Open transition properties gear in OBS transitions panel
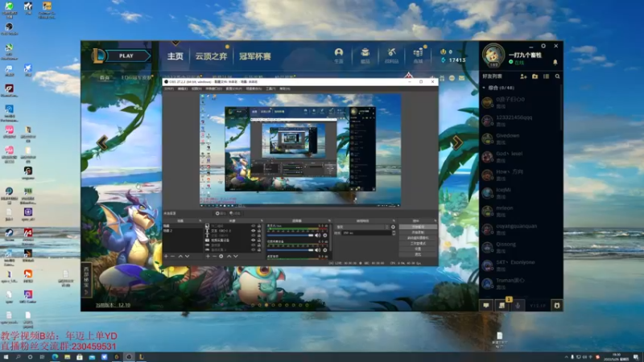Image resolution: width=644 pixels, height=362 pixels. tap(393, 227)
